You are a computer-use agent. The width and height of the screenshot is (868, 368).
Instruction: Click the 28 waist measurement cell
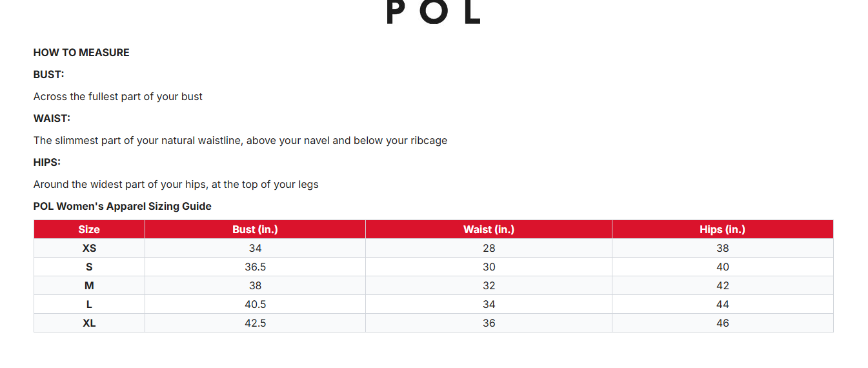click(x=489, y=249)
